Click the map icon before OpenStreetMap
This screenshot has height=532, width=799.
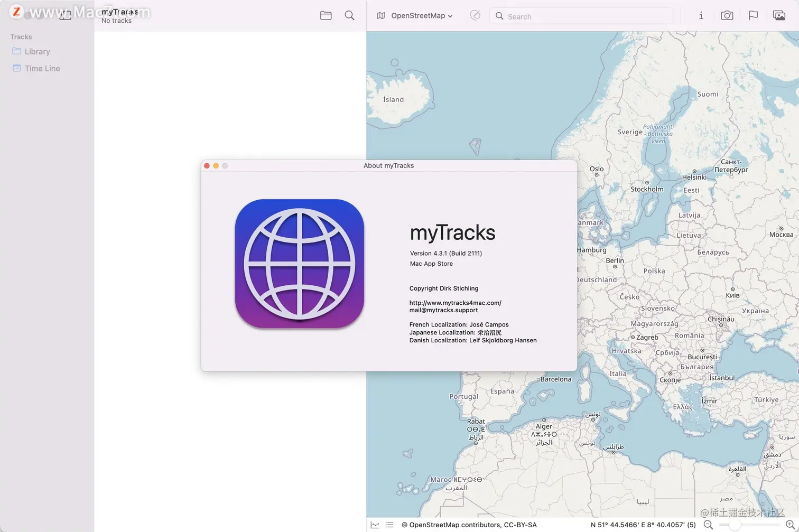(381, 16)
